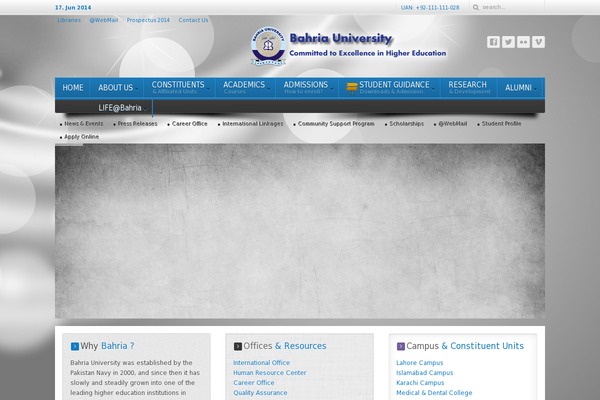600x400 pixels.
Task: Expand the ALUMNI menu arrow
Action: pyautogui.click(x=535, y=89)
